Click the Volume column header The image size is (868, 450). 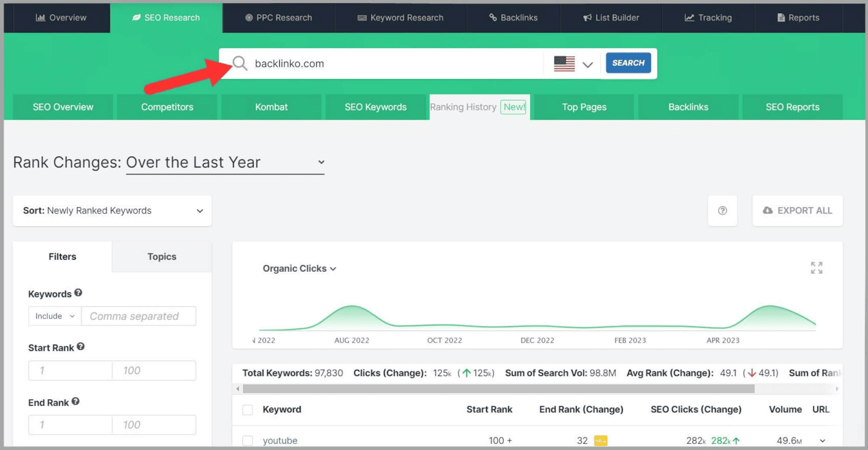point(785,409)
